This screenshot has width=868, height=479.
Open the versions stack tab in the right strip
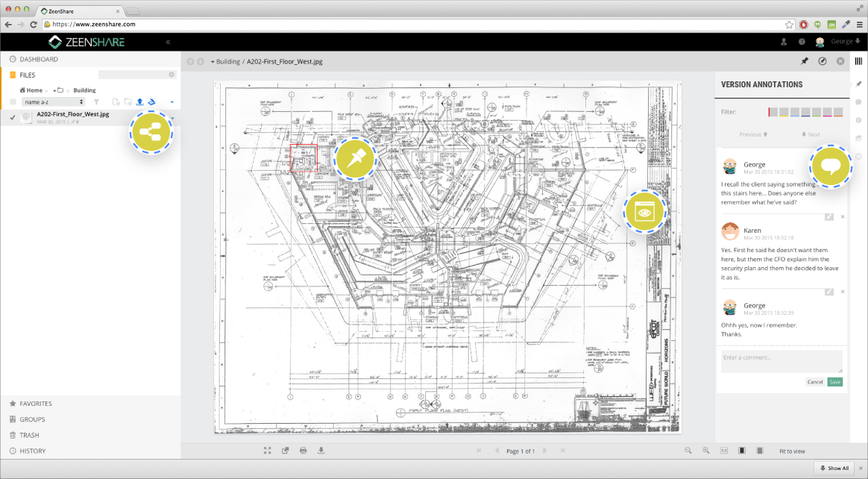(858, 139)
